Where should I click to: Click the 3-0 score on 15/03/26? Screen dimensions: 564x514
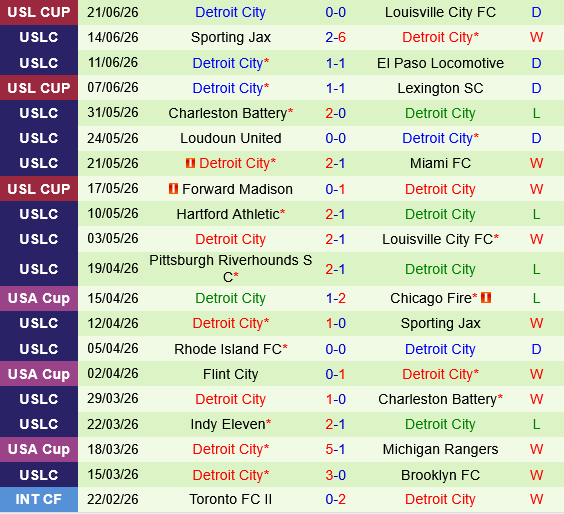click(x=335, y=475)
